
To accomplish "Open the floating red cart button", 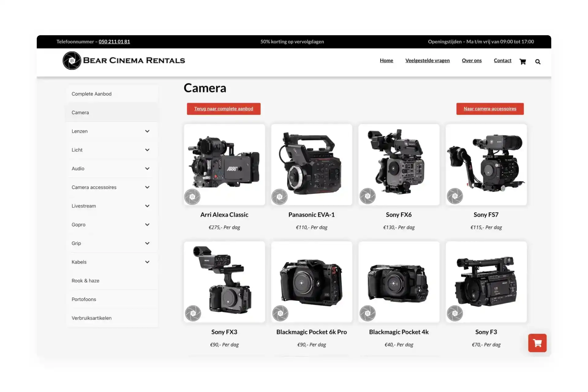I will click(537, 343).
